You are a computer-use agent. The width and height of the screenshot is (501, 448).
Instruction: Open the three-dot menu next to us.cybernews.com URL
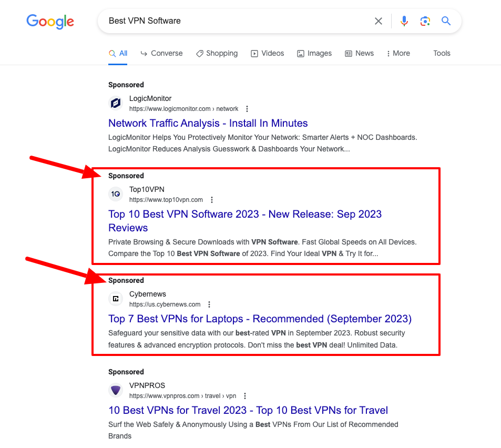point(209,304)
